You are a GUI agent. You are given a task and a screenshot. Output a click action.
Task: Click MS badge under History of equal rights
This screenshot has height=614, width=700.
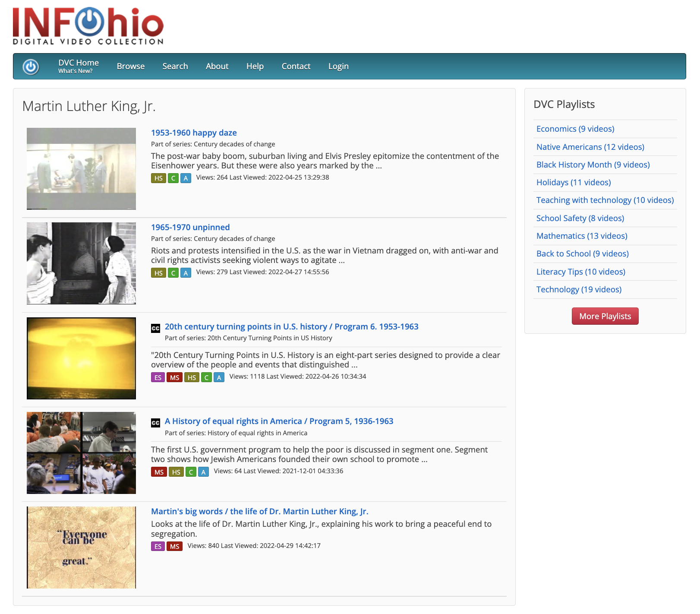(159, 472)
